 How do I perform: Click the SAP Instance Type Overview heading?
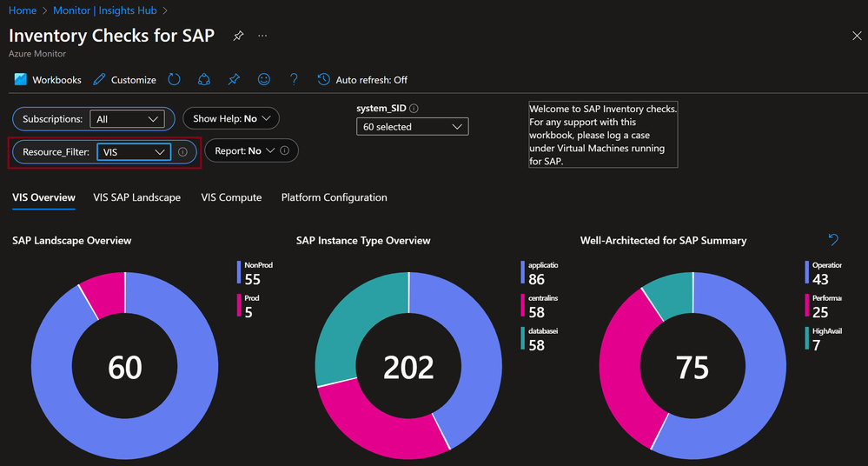(363, 241)
